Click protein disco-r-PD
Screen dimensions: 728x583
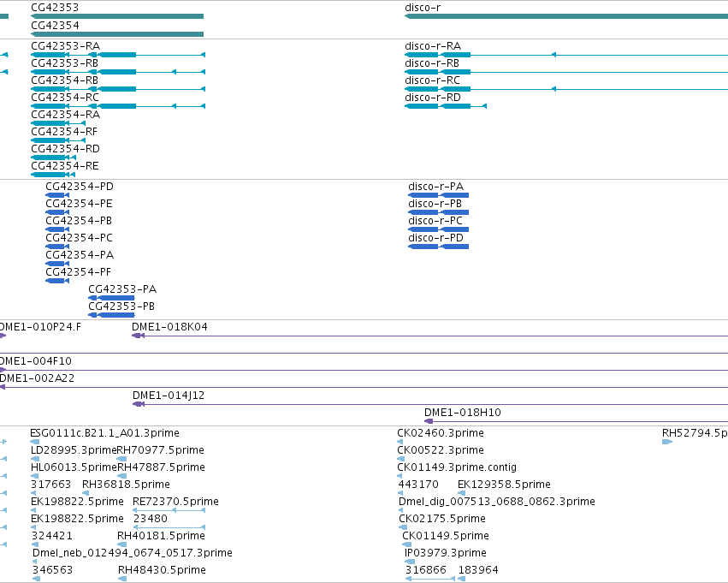coord(436,238)
